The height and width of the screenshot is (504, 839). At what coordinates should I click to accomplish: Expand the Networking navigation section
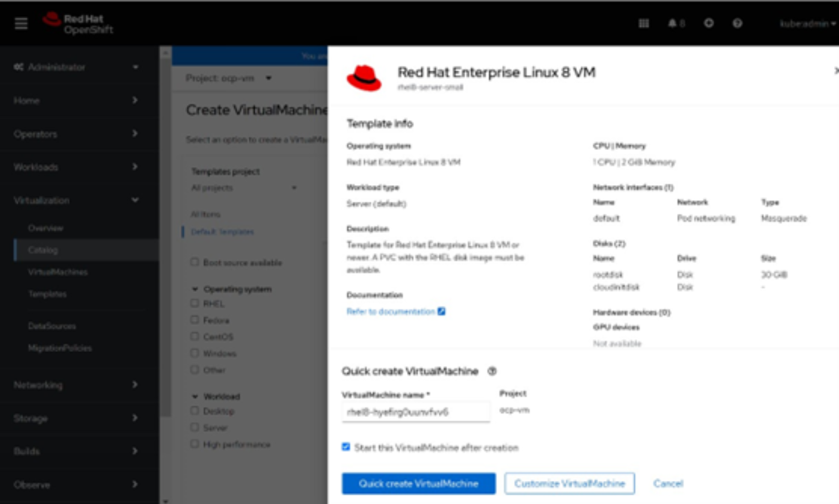click(x=76, y=385)
